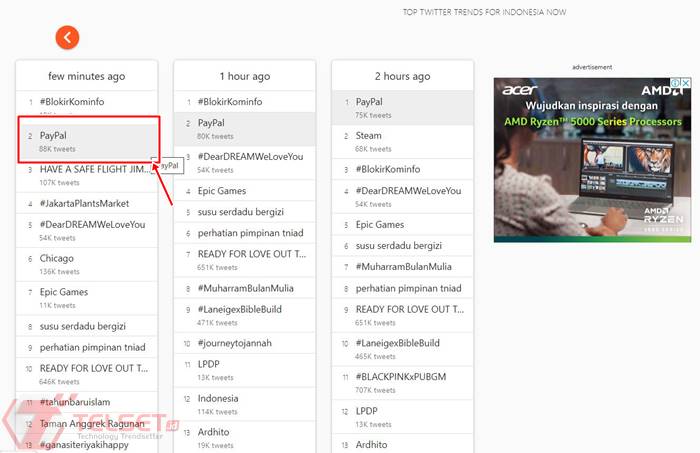Open LPDP in 2 hours ago column
This screenshot has height=453, width=700.
pos(403,417)
